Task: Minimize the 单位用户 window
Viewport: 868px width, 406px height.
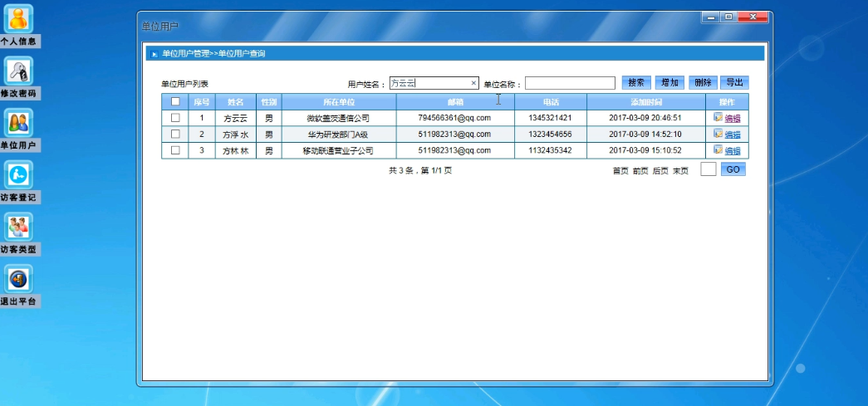Action: (x=710, y=17)
